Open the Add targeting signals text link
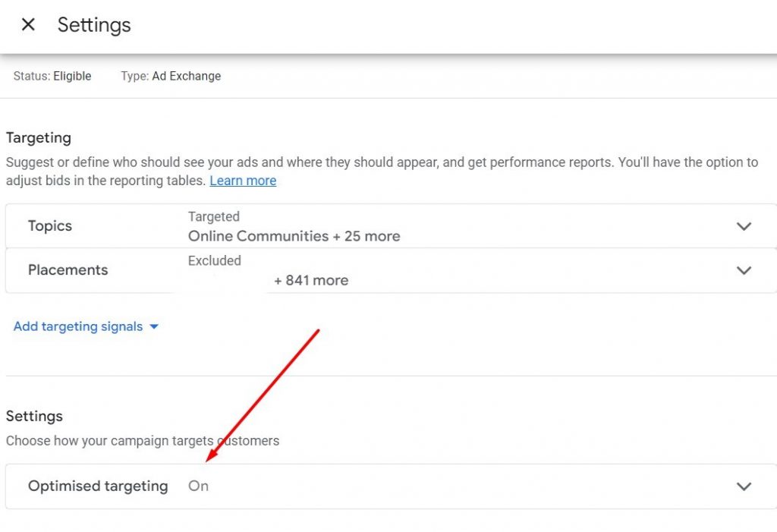Screen dimensions: 777x532 point(78,326)
